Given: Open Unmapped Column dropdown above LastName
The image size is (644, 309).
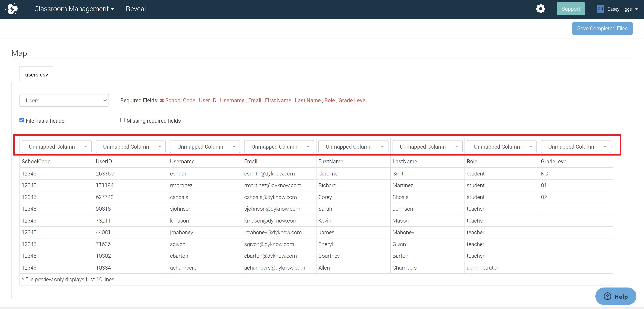Looking at the screenshot, I should [428, 147].
